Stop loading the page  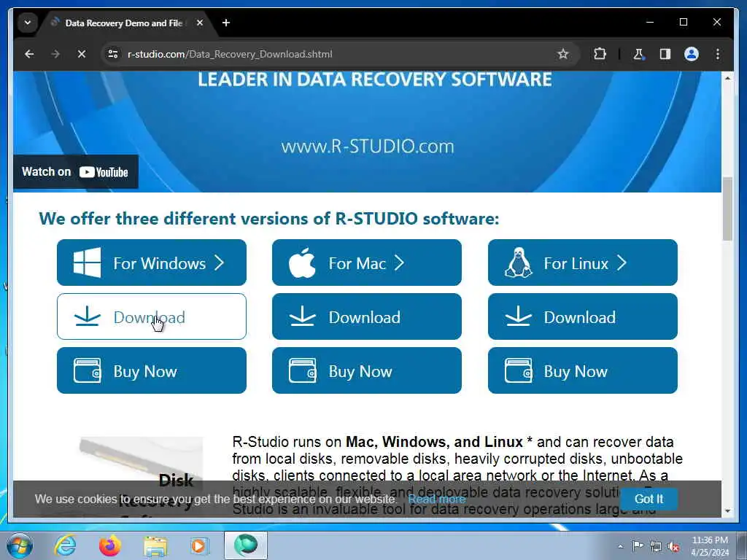pos(82,54)
